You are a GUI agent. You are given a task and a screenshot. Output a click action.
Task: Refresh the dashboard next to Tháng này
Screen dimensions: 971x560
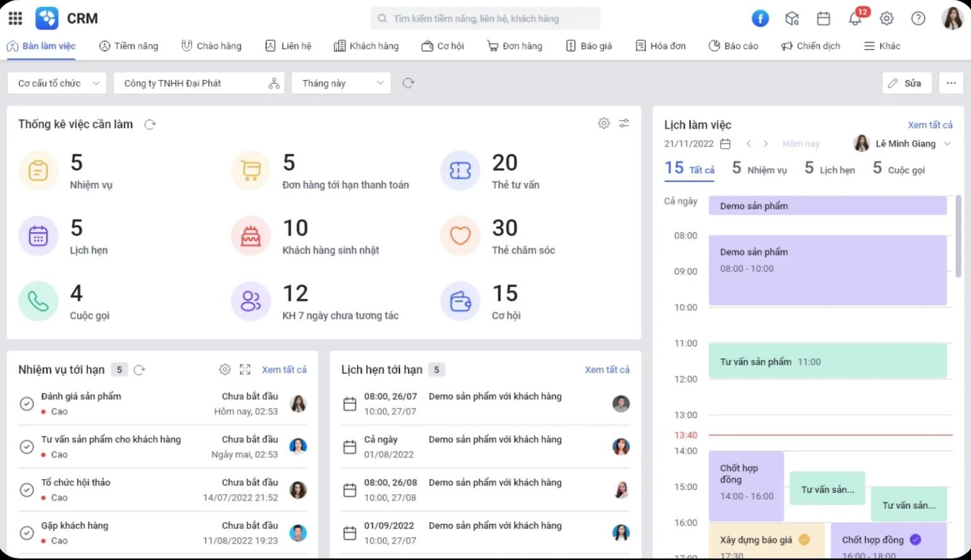click(x=408, y=83)
